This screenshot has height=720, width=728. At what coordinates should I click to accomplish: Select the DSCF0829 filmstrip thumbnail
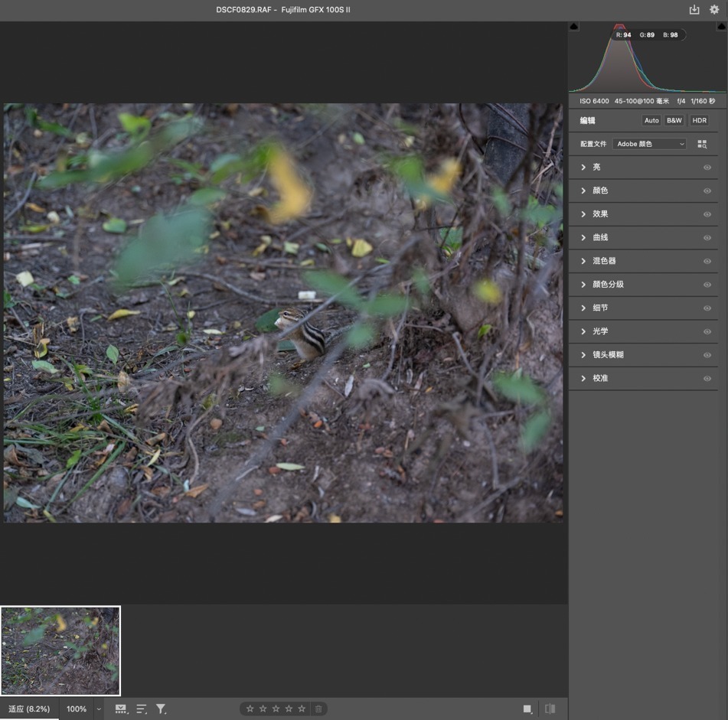pyautogui.click(x=60, y=650)
